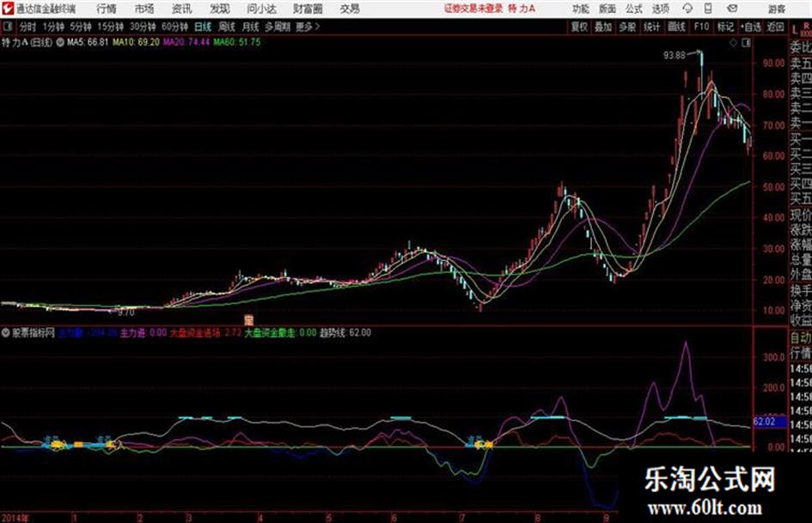Open the 交易 menu
The image size is (812, 523).
click(x=350, y=9)
